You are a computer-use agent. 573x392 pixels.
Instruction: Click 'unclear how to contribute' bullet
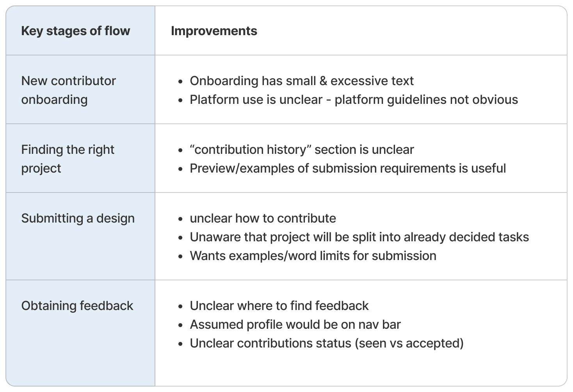point(263,218)
